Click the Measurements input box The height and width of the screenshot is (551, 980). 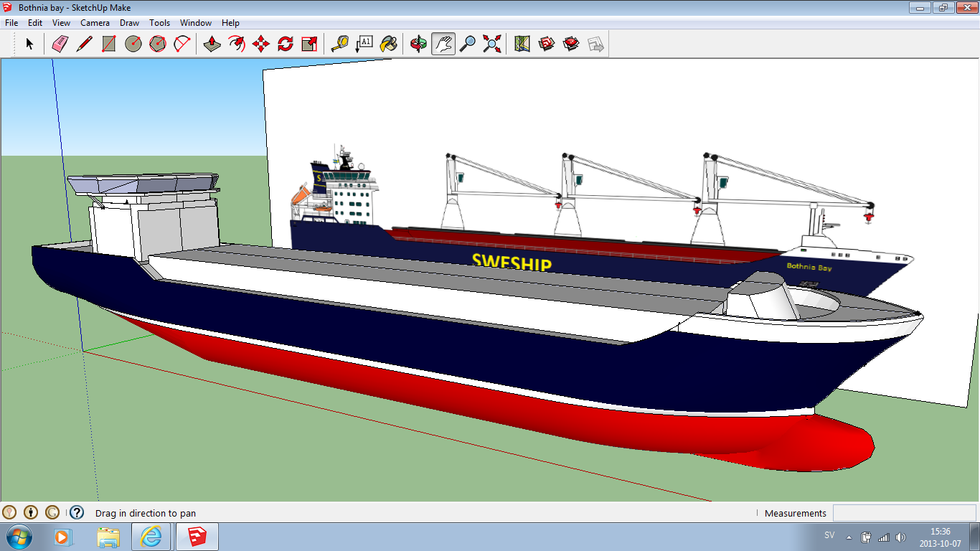coord(904,513)
